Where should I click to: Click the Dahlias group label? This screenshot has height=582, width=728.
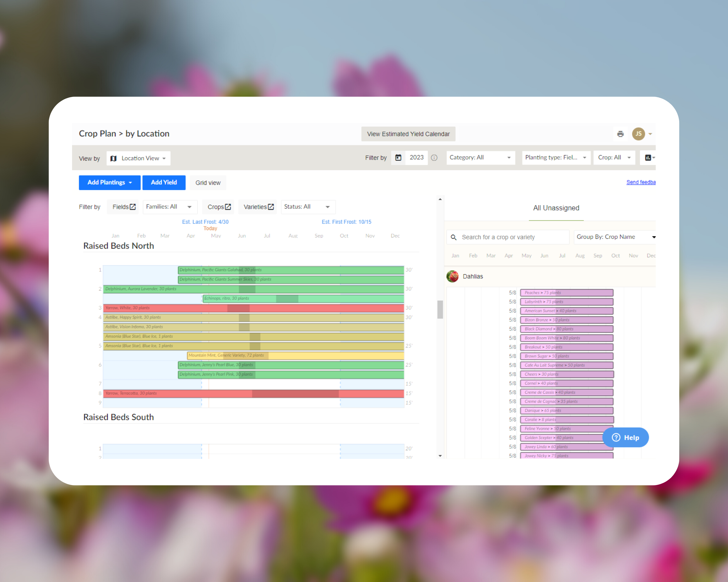coord(473,277)
